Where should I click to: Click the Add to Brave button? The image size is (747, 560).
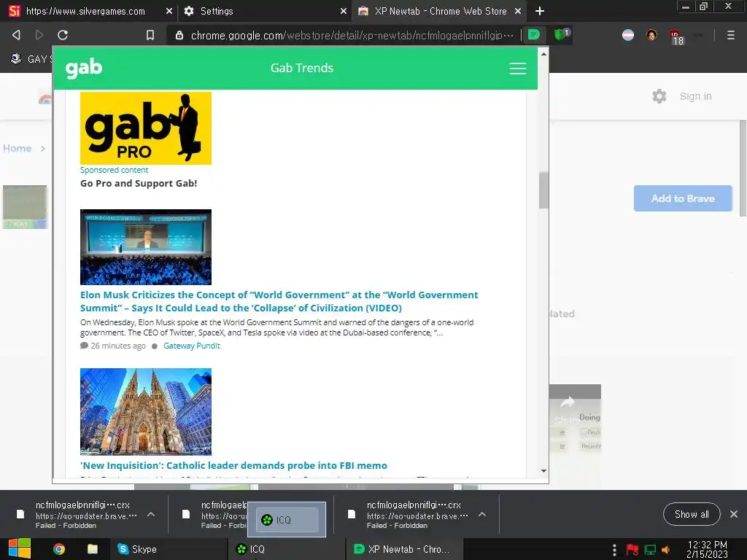[x=683, y=198]
